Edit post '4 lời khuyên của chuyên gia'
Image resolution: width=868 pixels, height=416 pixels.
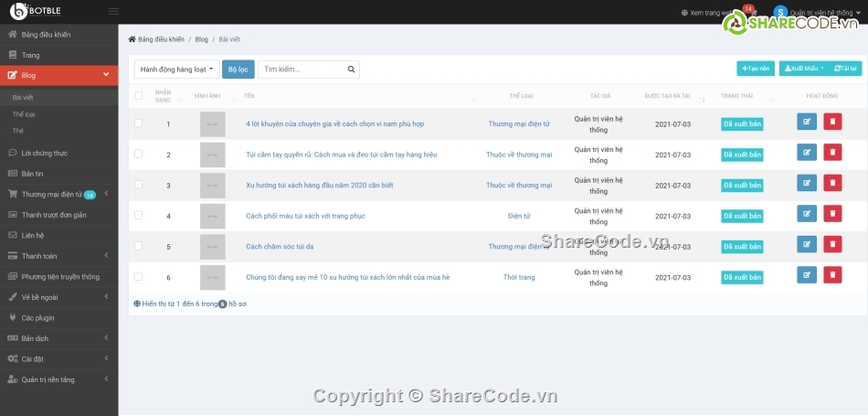click(x=807, y=122)
